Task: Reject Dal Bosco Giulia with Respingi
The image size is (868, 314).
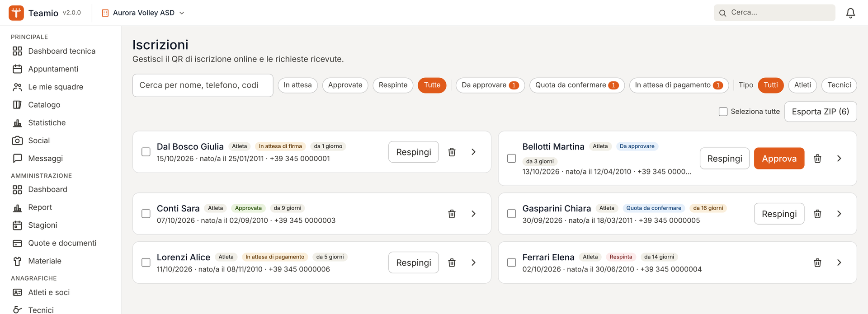Action: click(414, 152)
